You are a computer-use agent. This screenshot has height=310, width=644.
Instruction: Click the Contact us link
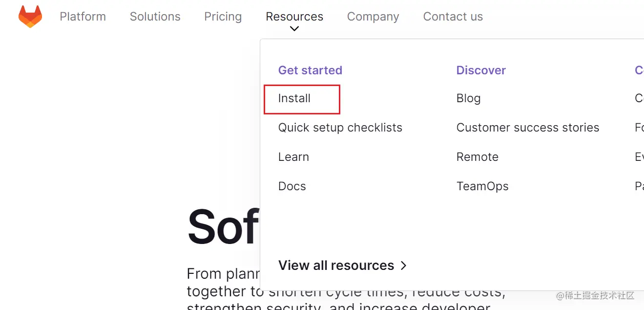point(453,17)
